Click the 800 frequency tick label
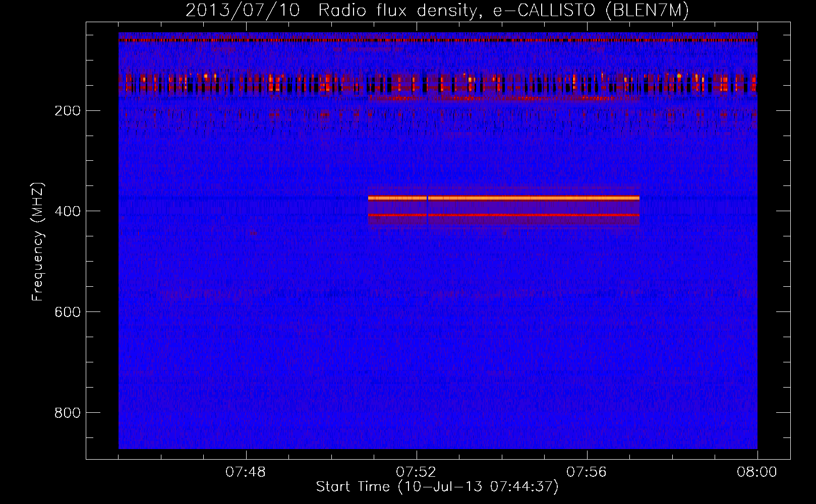This screenshot has width=816, height=504. pos(68,413)
